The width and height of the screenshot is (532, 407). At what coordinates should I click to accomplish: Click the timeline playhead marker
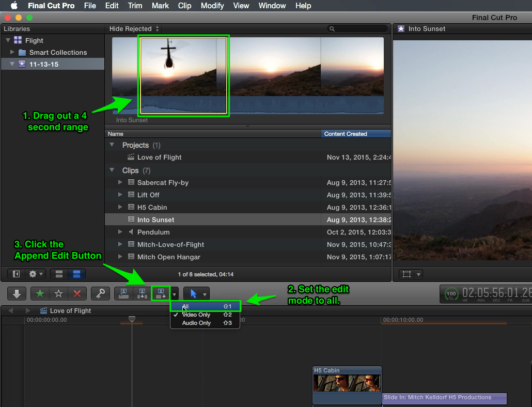click(132, 319)
